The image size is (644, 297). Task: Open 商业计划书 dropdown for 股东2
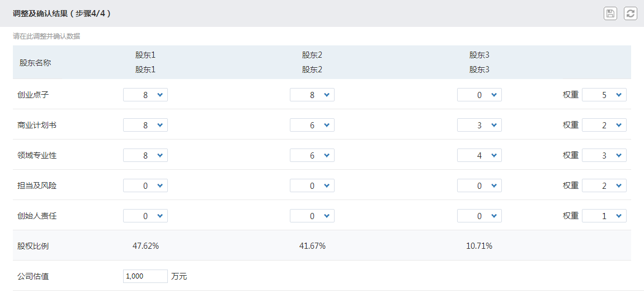(312, 125)
